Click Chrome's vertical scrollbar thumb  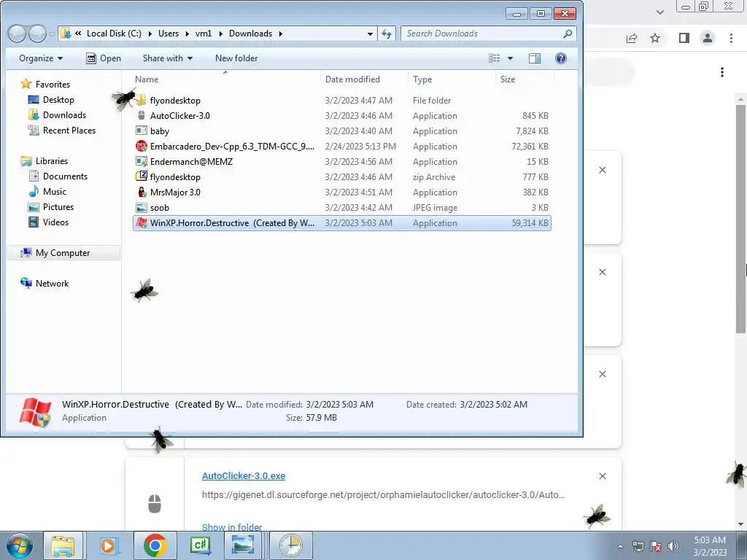(741, 219)
